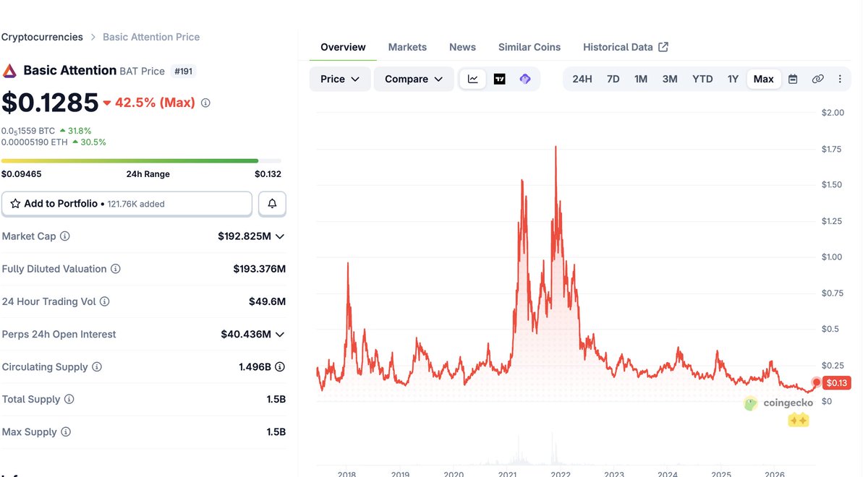Click the Add to Portfolio button
Screen dimensions: 868x477
click(127, 204)
